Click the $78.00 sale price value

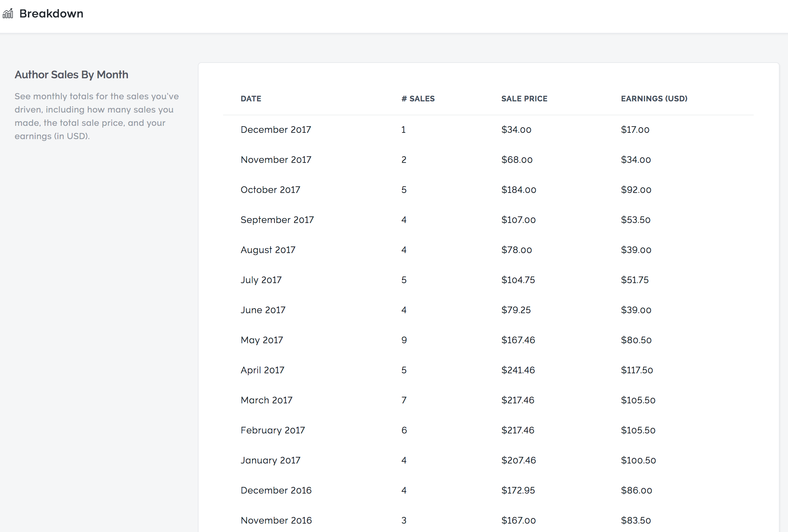pyautogui.click(x=516, y=250)
